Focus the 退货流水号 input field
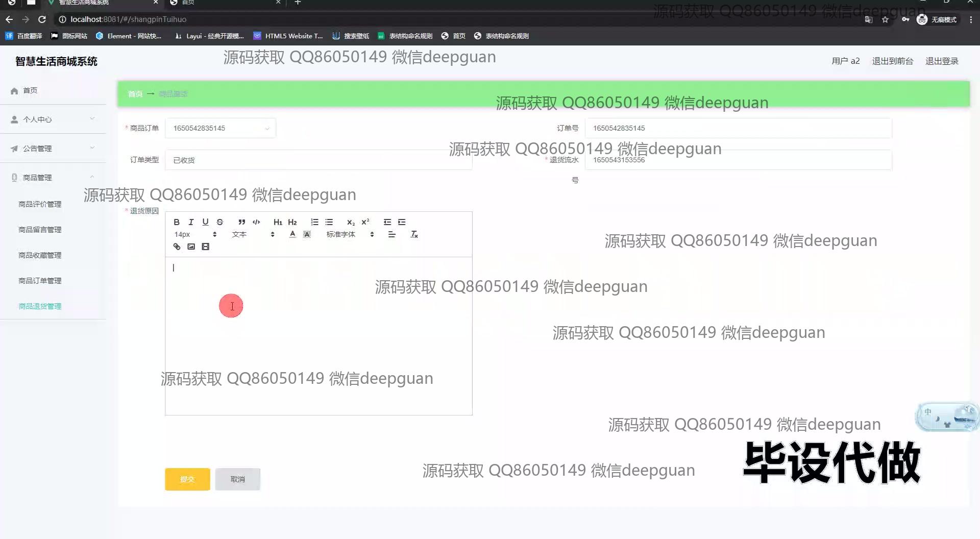This screenshot has height=539, width=980. [739, 160]
